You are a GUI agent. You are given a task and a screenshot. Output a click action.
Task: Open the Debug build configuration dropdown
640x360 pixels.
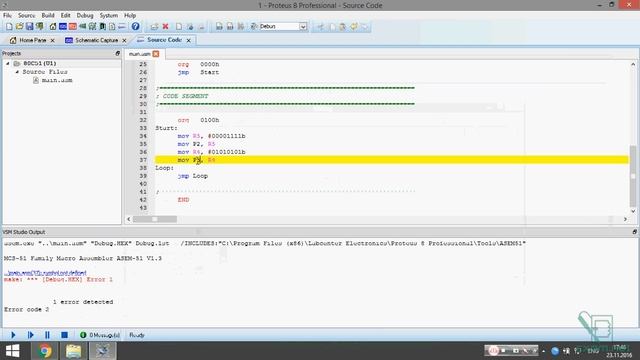(x=303, y=27)
